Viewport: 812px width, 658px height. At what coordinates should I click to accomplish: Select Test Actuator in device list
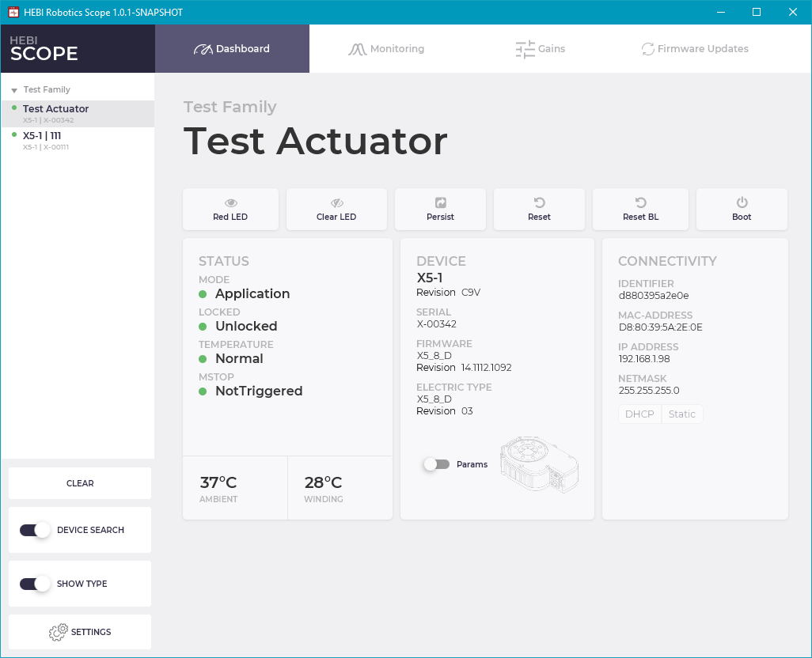pyautogui.click(x=55, y=109)
